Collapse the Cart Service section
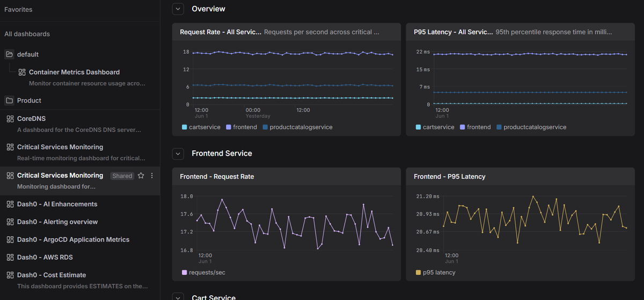Image resolution: width=644 pixels, height=300 pixels. point(178,297)
